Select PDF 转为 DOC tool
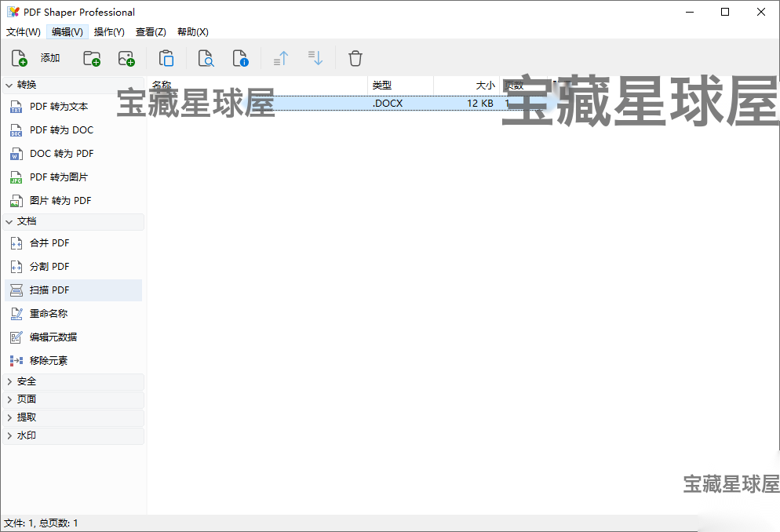The width and height of the screenshot is (780, 532). click(x=73, y=130)
